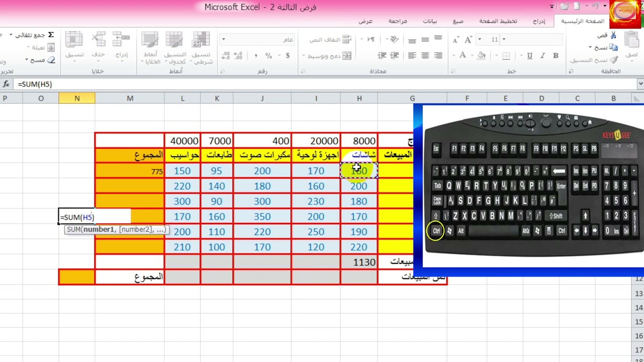Select the cell containing 1130
The width and height of the screenshot is (644, 362).
click(x=359, y=262)
